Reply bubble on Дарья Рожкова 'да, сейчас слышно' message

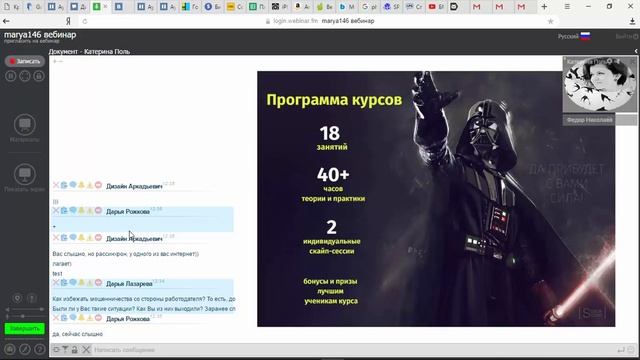73,318
